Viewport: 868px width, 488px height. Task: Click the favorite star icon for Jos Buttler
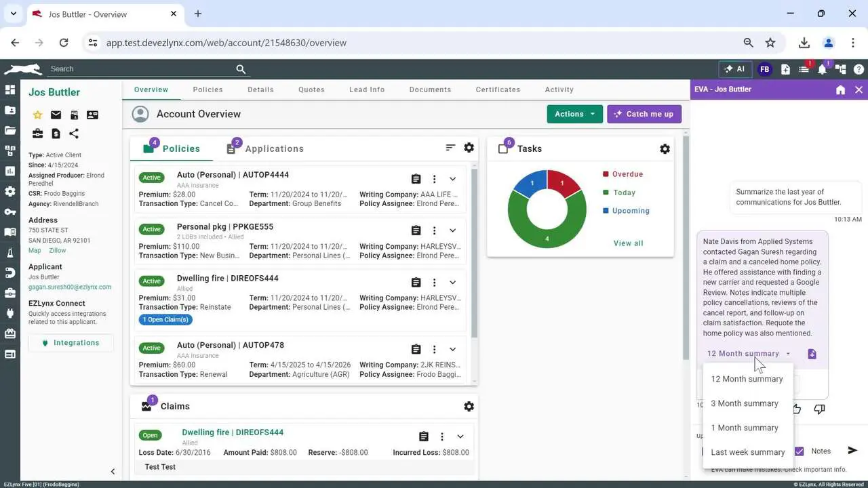point(38,115)
